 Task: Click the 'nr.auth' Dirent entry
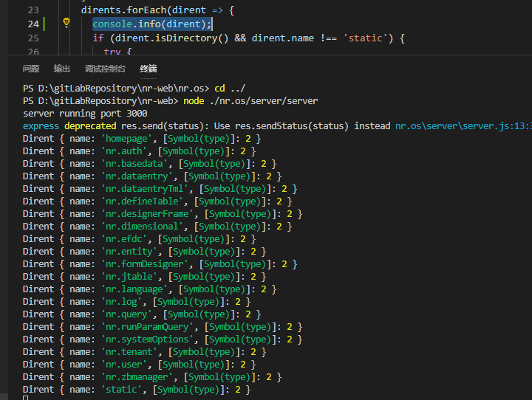(x=139, y=151)
